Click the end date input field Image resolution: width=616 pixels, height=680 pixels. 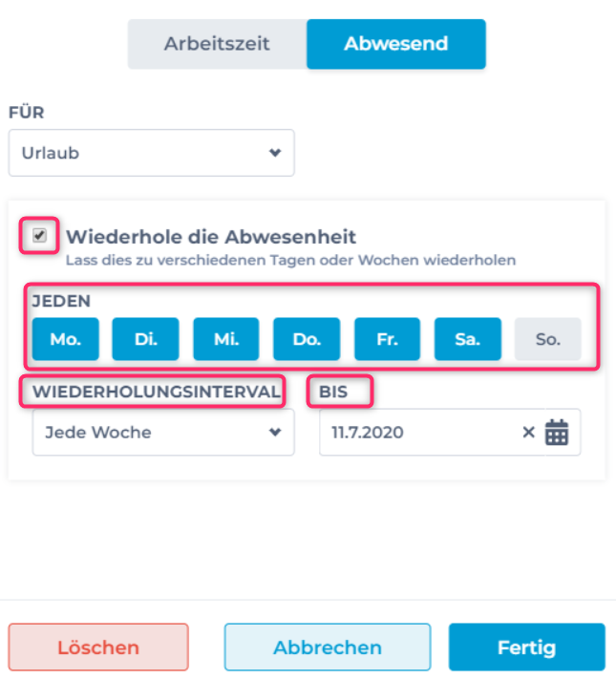coord(420,433)
